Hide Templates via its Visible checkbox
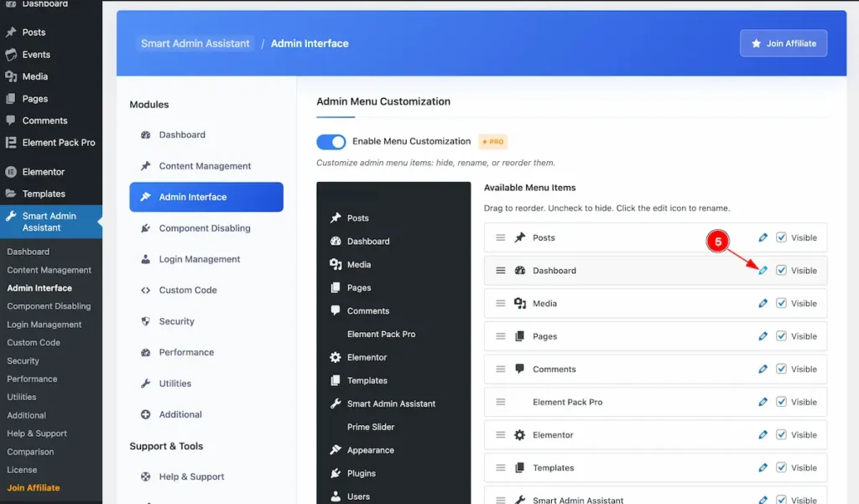This screenshot has height=504, width=859. tap(781, 467)
